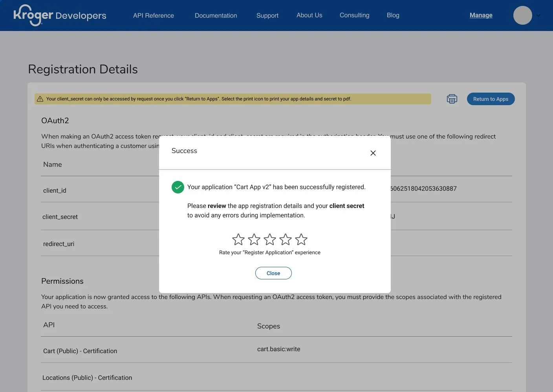Rate the experience one star
The width and height of the screenshot is (553, 392).
tap(238, 239)
